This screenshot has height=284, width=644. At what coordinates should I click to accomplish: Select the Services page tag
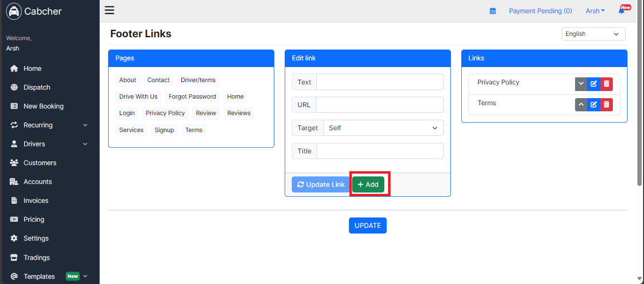pos(131,130)
